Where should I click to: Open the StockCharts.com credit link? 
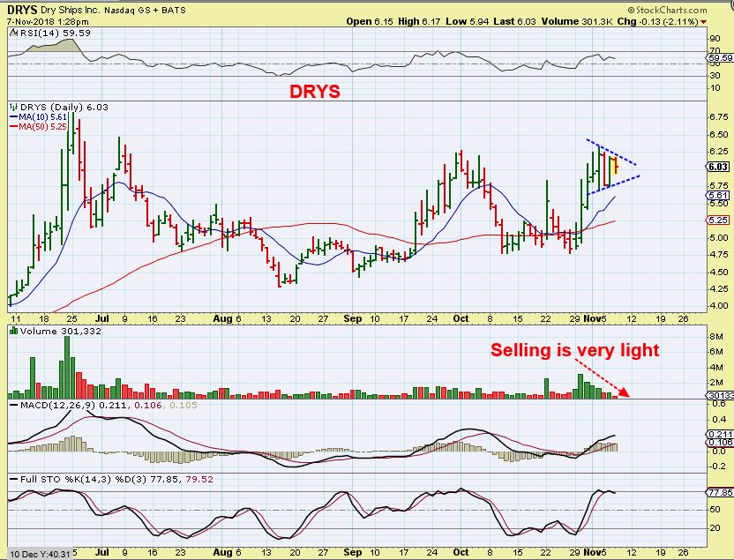pyautogui.click(x=668, y=10)
